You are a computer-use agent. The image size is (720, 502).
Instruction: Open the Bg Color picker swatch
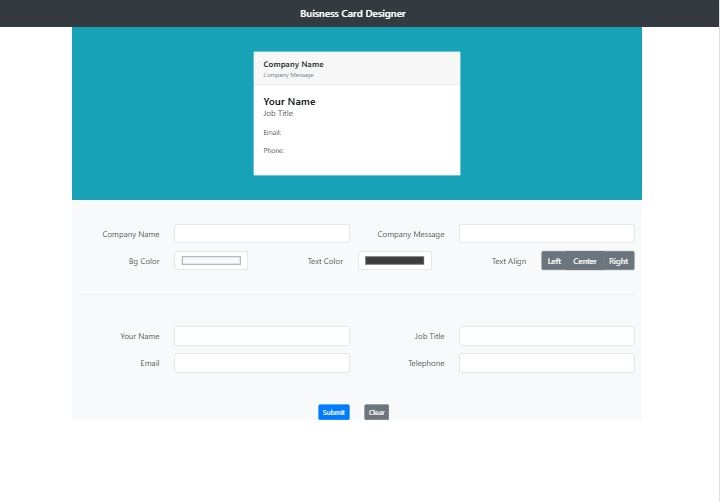[211, 260]
